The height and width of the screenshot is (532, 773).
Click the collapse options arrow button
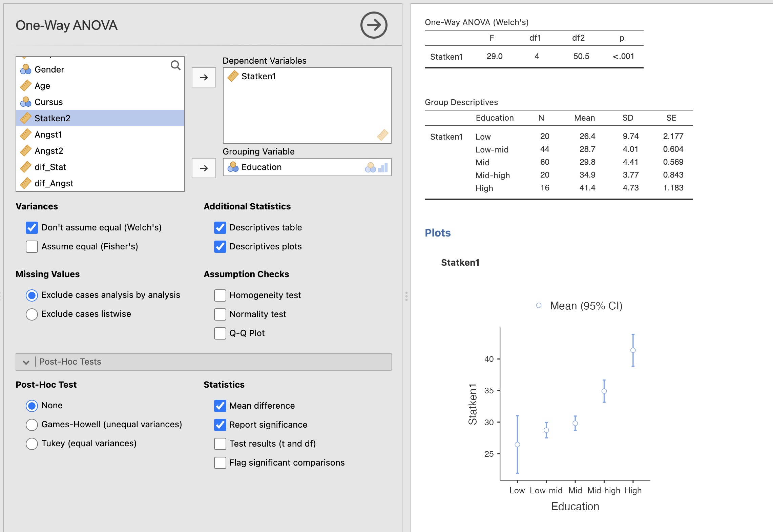coord(374,25)
